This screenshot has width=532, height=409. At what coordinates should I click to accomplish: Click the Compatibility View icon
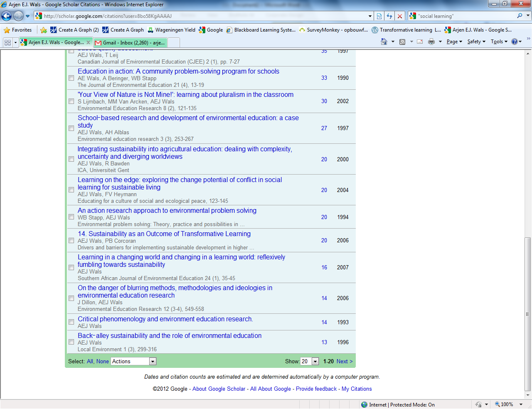point(379,16)
